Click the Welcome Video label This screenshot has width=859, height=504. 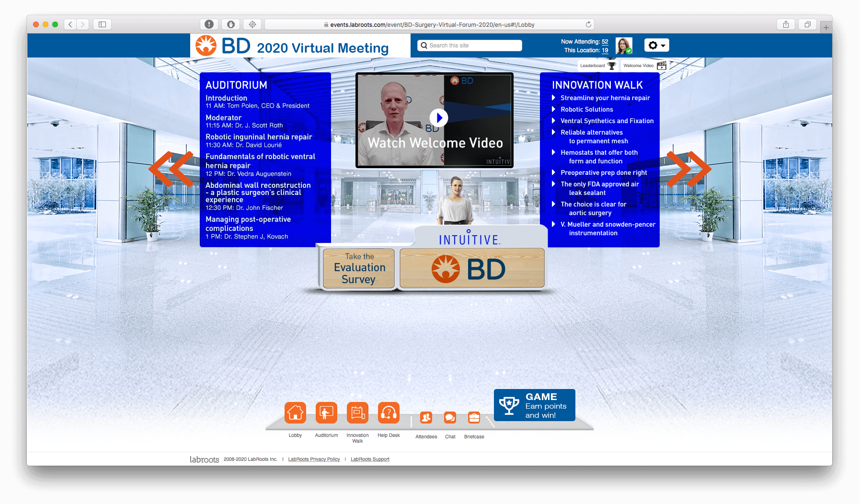coord(638,66)
